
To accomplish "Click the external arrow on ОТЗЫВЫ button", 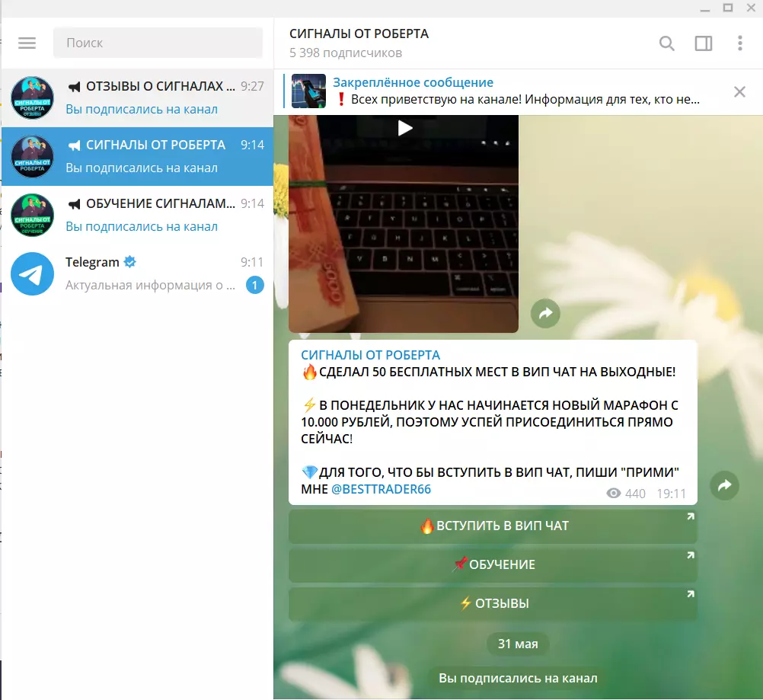I will coord(690,594).
